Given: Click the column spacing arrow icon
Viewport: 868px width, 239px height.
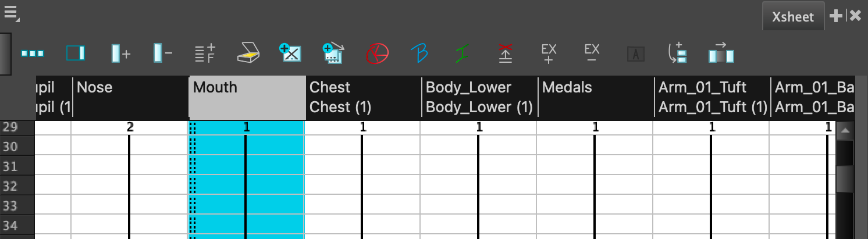Looking at the screenshot, I should (x=721, y=53).
